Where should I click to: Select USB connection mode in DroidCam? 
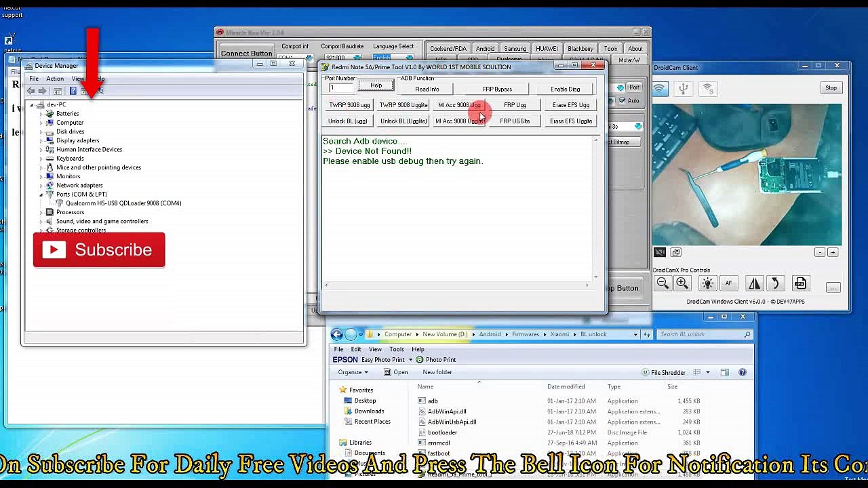point(684,89)
